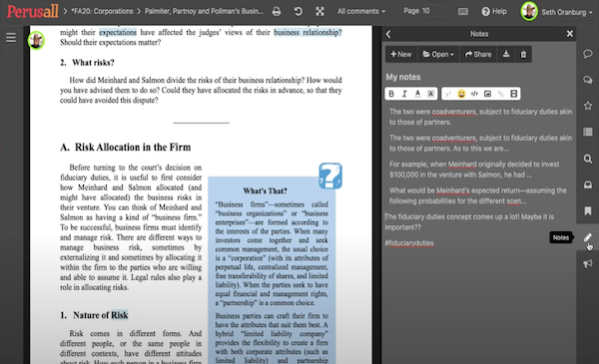Open the Help menu
Viewport: 599px width, 364px height.
(494, 11)
